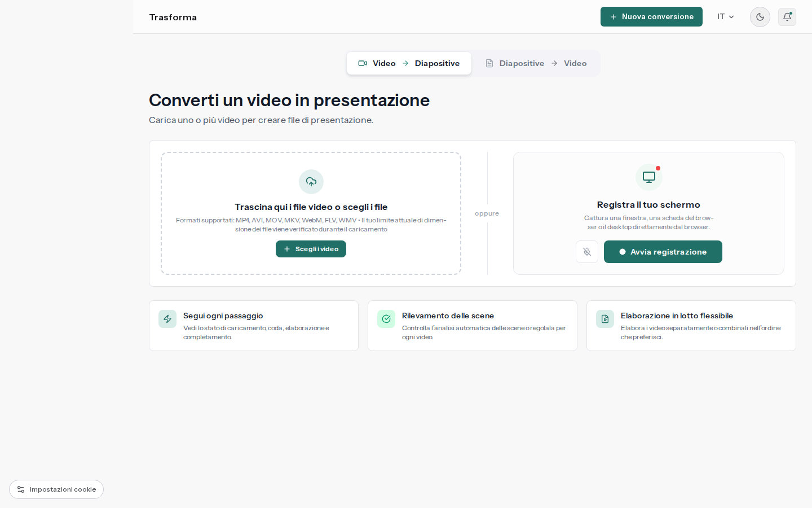Click 'Carica uno o più video' subtitle

point(261,120)
